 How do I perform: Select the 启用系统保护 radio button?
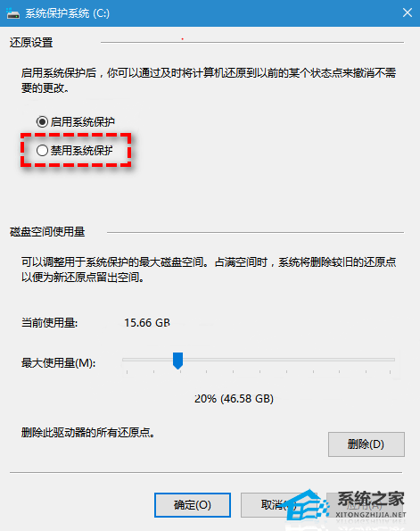[x=42, y=121]
